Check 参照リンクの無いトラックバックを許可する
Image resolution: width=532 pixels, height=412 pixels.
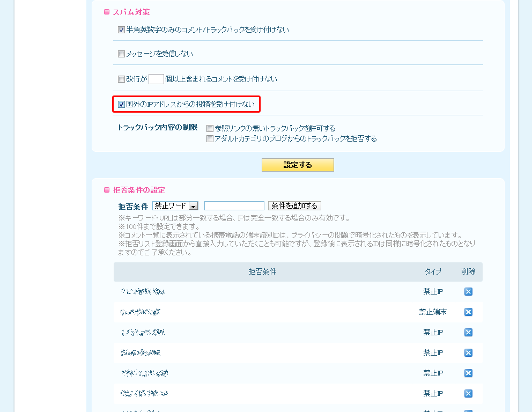210,128
